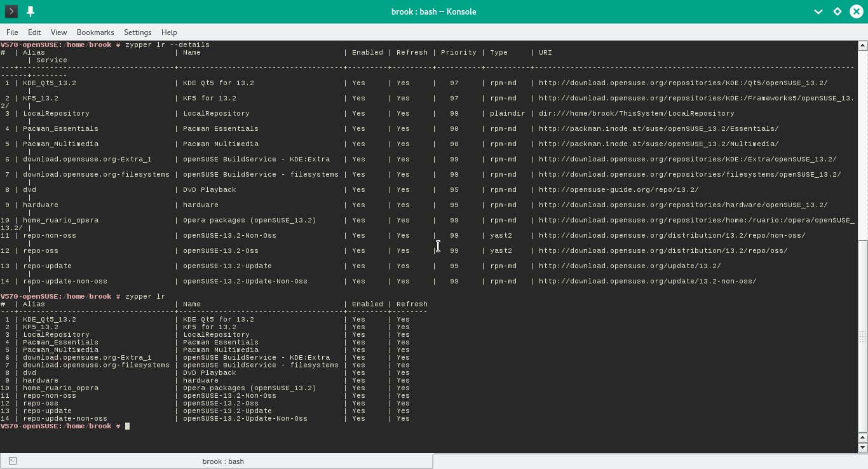Click the 'Priority' column header

[x=458, y=53]
